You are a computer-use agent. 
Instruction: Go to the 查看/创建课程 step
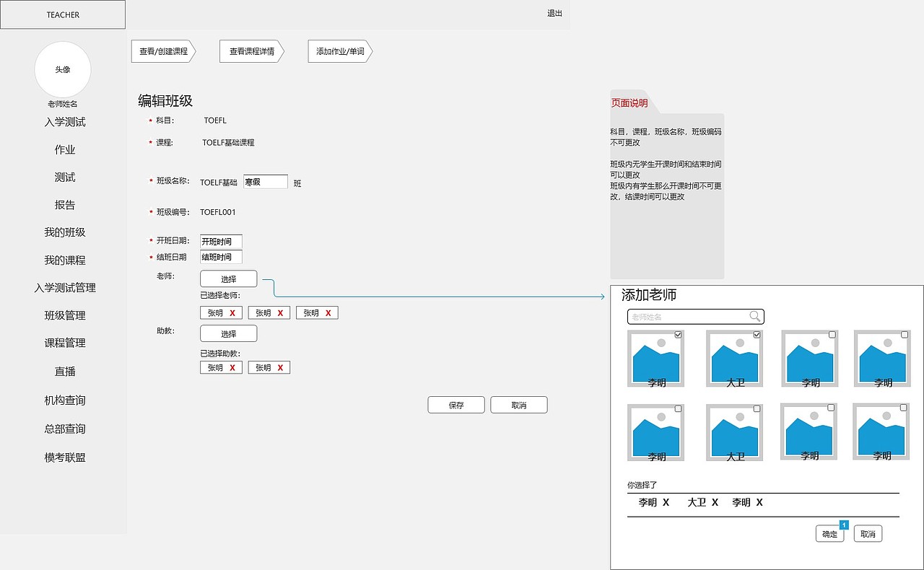[164, 51]
